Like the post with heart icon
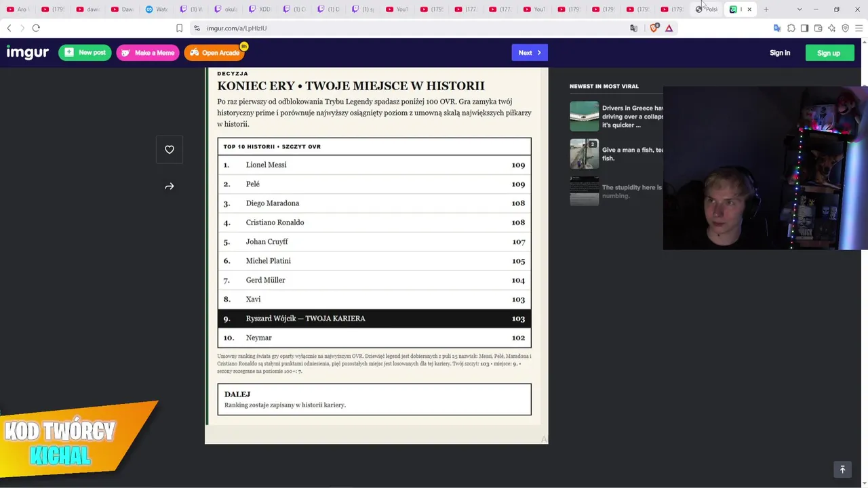This screenshot has height=488, width=868. tap(170, 150)
